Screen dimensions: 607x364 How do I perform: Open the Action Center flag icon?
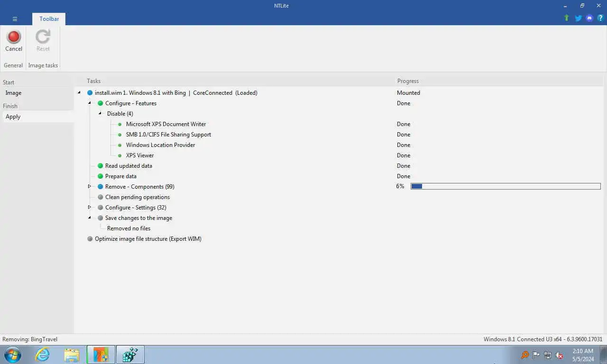coord(536,355)
